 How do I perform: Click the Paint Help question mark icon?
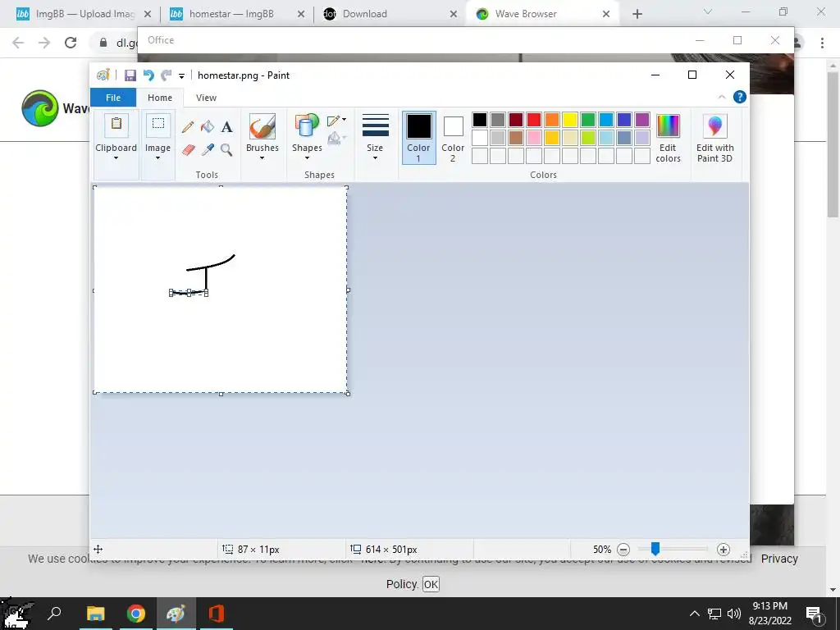(740, 97)
